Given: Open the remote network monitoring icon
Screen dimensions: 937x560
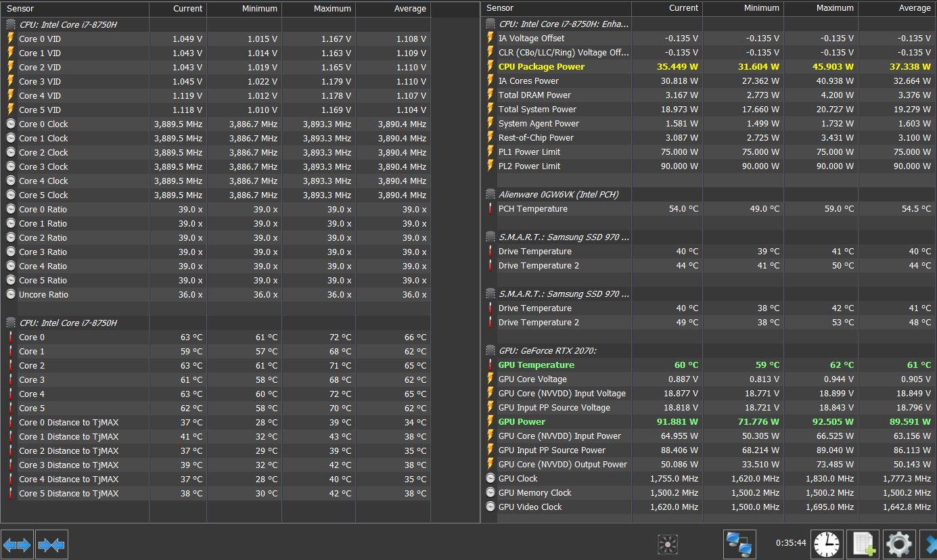Looking at the screenshot, I should [739, 544].
